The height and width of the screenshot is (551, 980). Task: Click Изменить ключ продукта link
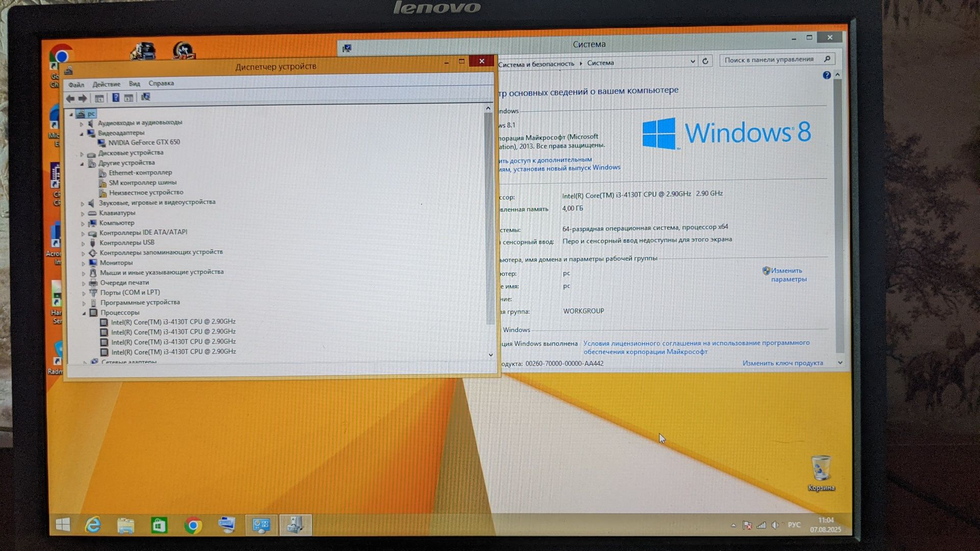click(782, 363)
